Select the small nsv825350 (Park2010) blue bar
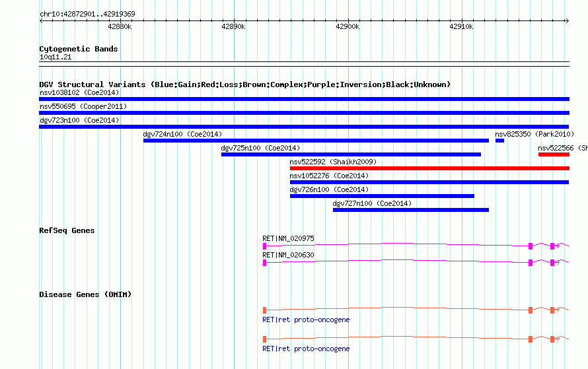Image resolution: width=588 pixels, height=369 pixels. tap(500, 141)
